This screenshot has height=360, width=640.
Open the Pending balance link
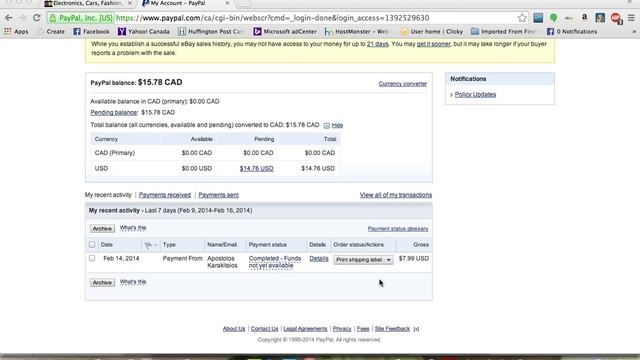(114, 112)
